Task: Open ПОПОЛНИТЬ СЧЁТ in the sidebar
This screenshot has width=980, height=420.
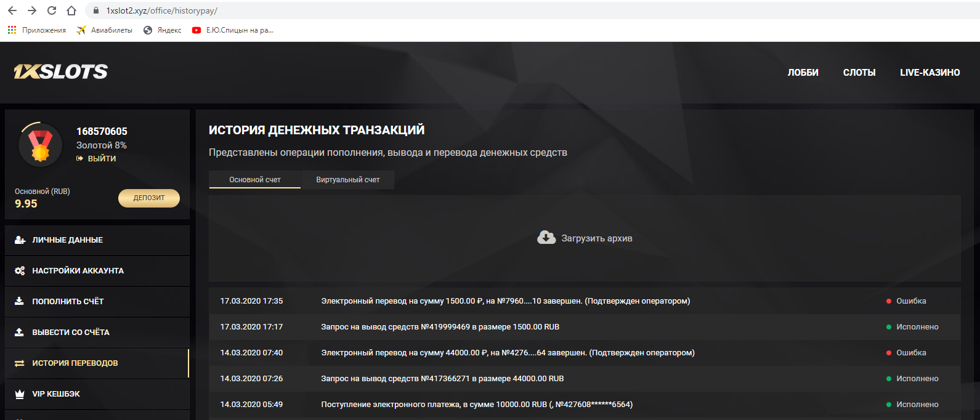Action: [x=97, y=302]
